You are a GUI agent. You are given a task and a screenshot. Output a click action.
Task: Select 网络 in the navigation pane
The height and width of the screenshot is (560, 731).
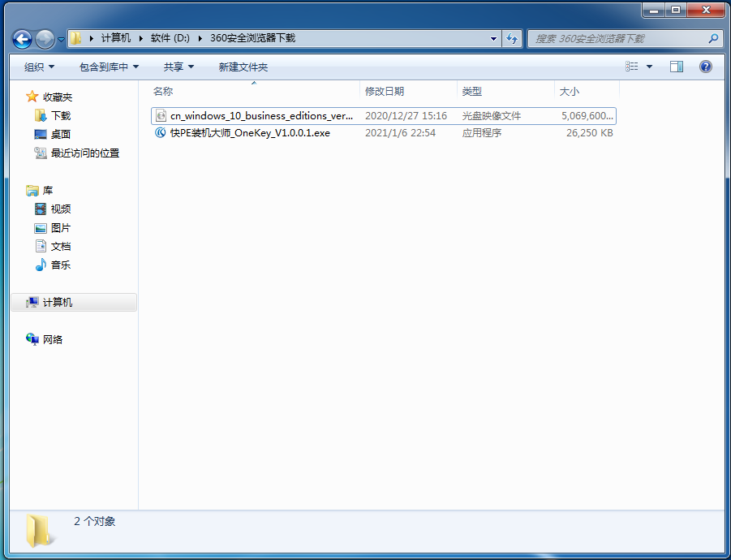(52, 339)
